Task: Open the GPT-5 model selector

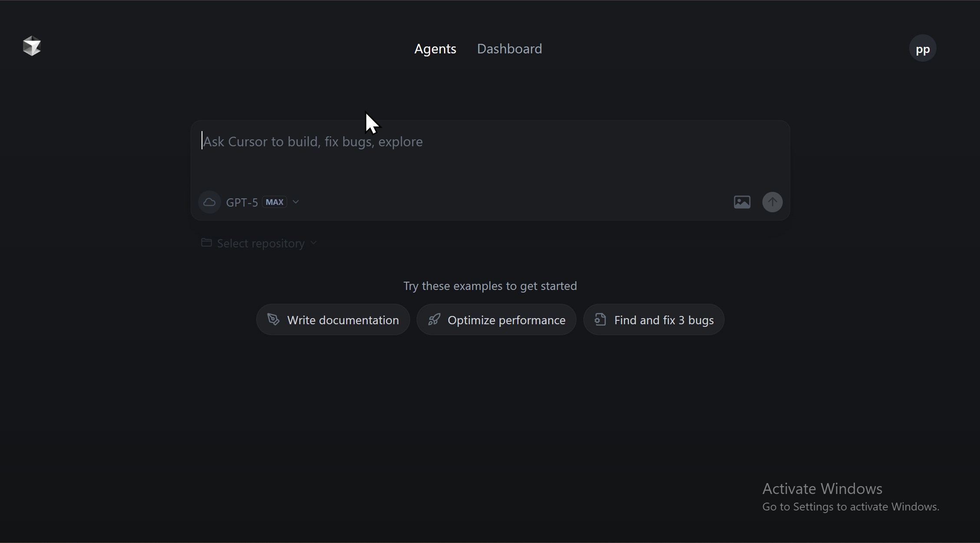Action: point(242,202)
